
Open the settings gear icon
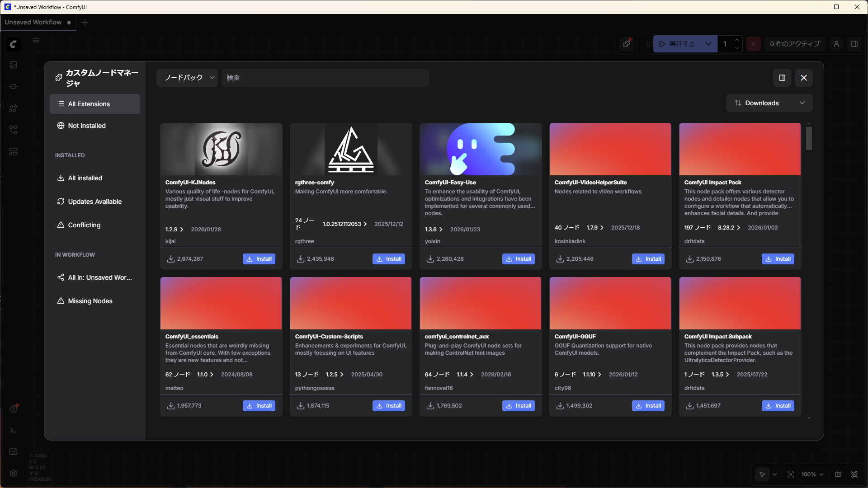point(13,473)
